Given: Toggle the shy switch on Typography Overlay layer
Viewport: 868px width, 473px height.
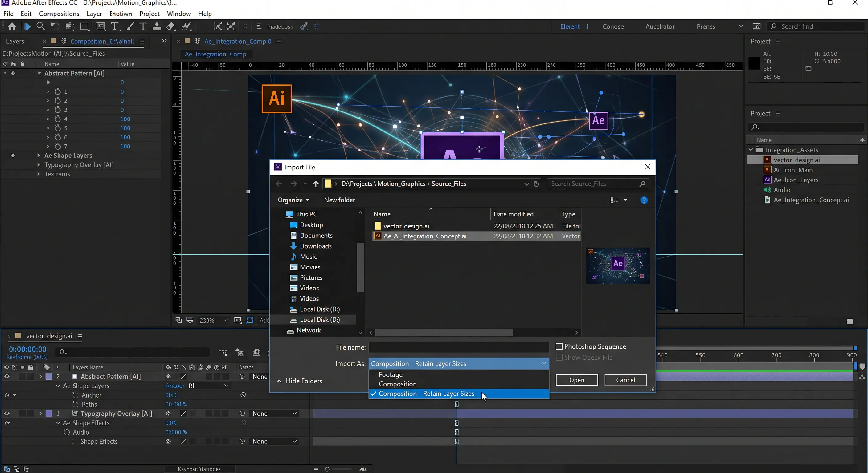Looking at the screenshot, I should pos(168,414).
